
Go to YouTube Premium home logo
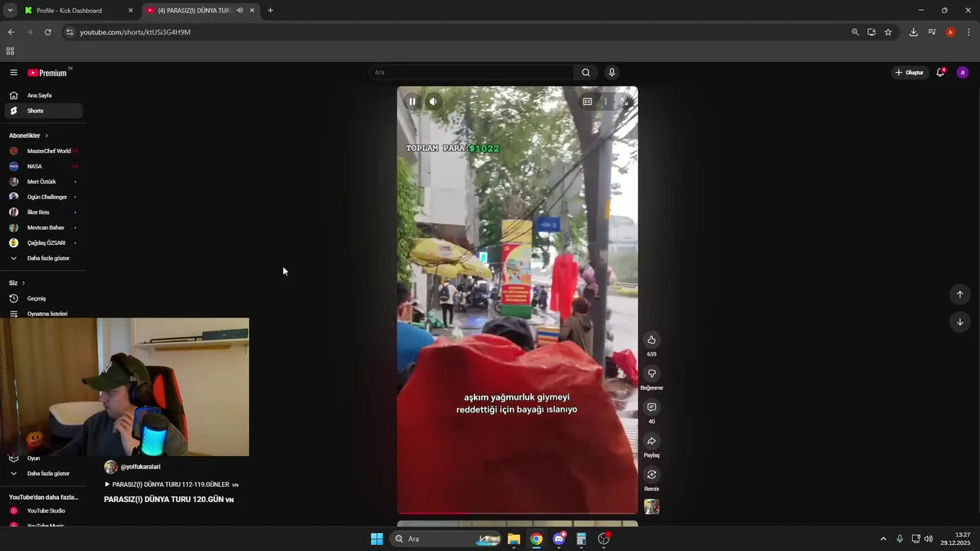[47, 73]
